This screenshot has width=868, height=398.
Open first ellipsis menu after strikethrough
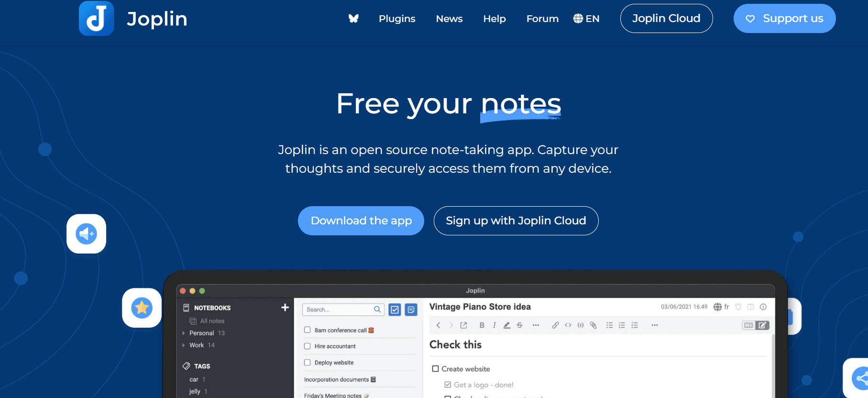[536, 325]
